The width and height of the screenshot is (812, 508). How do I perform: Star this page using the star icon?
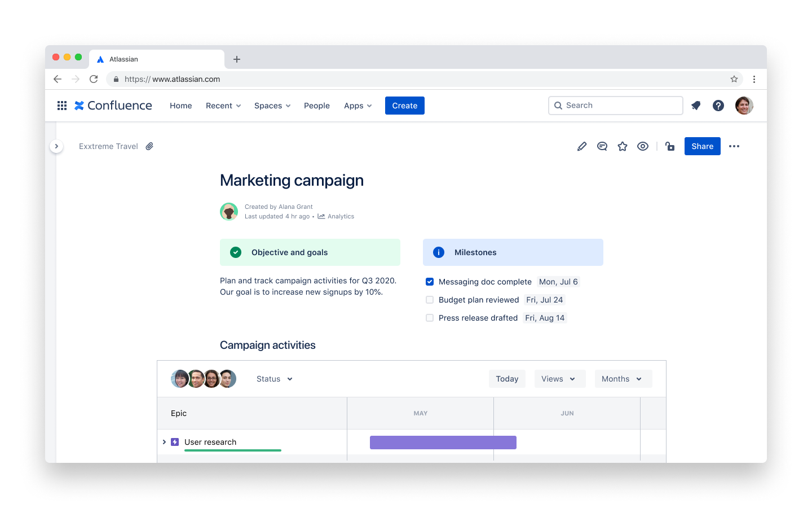pos(623,146)
